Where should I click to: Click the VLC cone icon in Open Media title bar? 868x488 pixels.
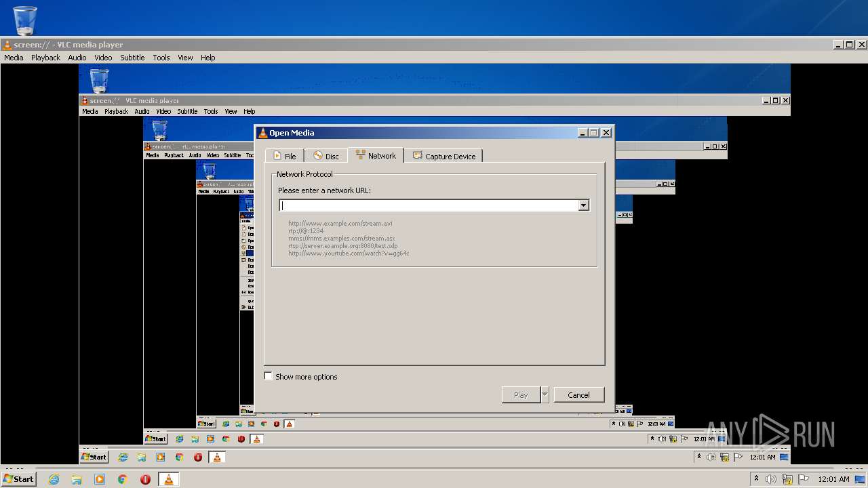[x=263, y=133]
